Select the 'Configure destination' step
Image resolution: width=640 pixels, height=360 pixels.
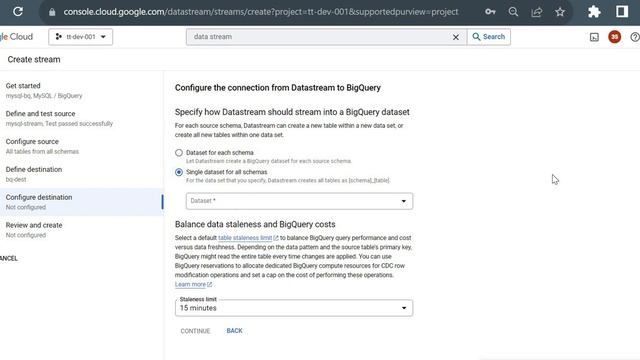tap(82, 202)
